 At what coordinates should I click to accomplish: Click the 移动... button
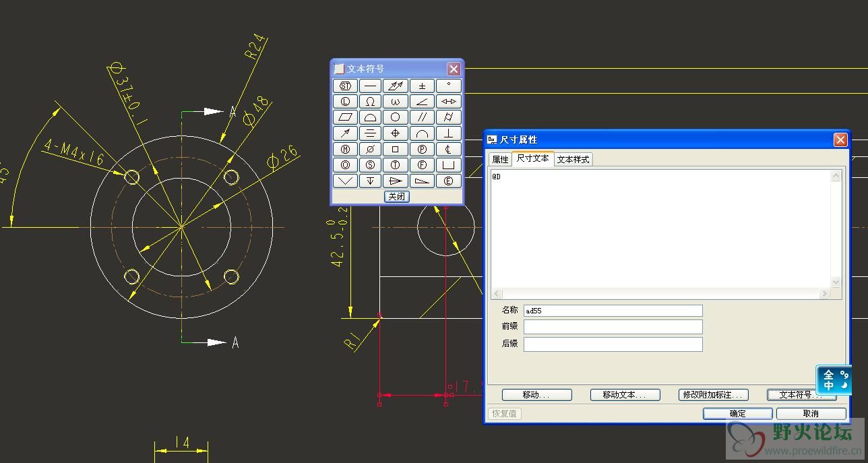[536, 395]
